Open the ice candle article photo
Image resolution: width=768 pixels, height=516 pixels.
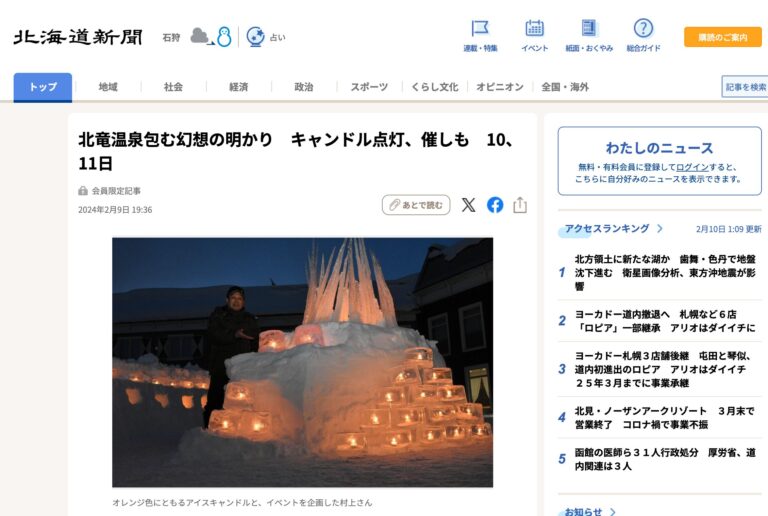pyautogui.click(x=302, y=362)
